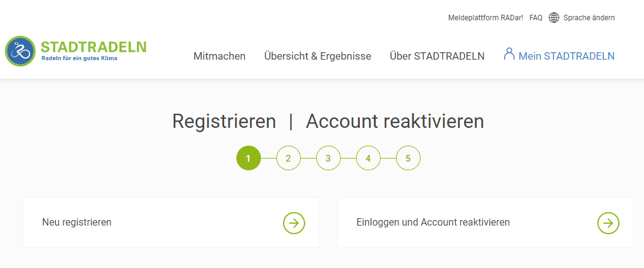Open the Mitmachen menu
The height and width of the screenshot is (268, 644).
pos(219,57)
